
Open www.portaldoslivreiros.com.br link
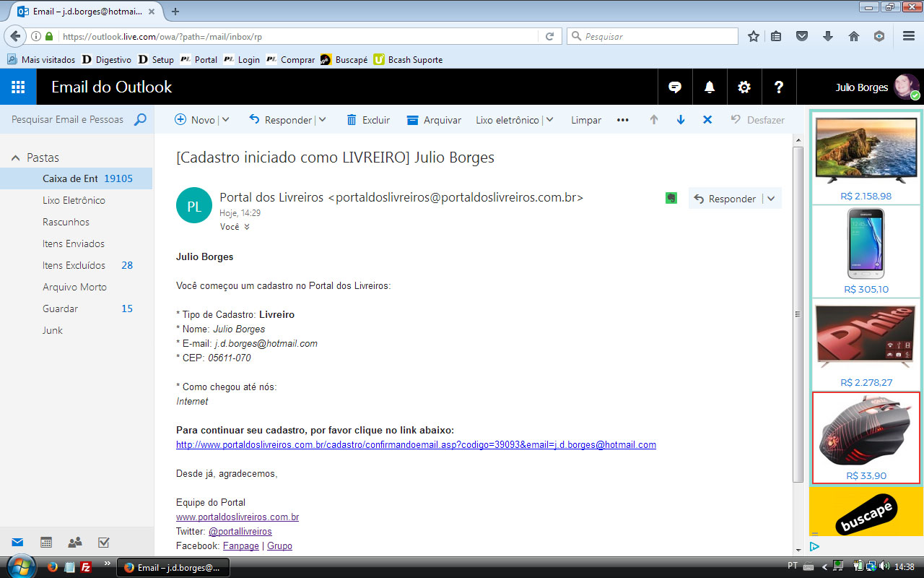tap(237, 517)
